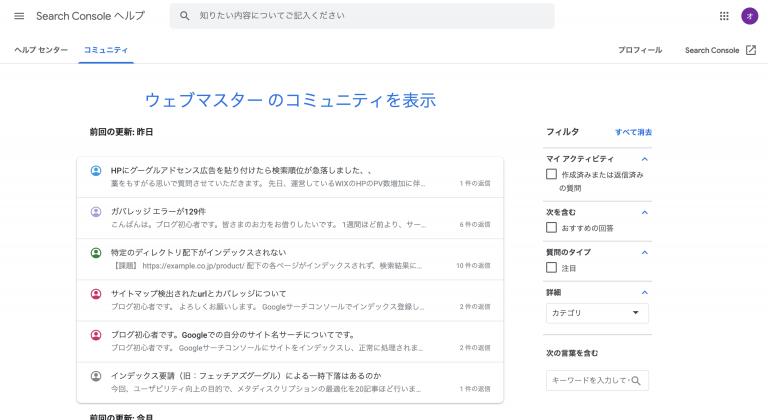This screenshot has width=768, height=420.
Task: Enable the おすすめの回答 checkbox
Action: [552, 227]
